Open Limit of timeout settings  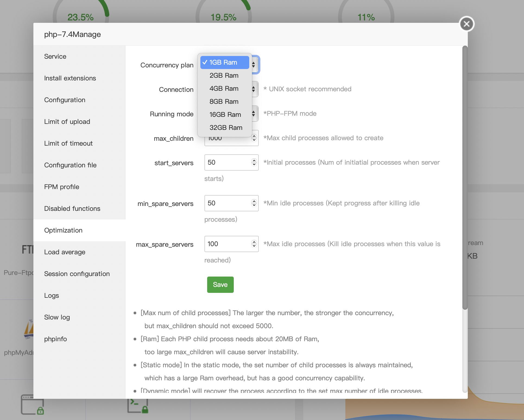coord(80,143)
